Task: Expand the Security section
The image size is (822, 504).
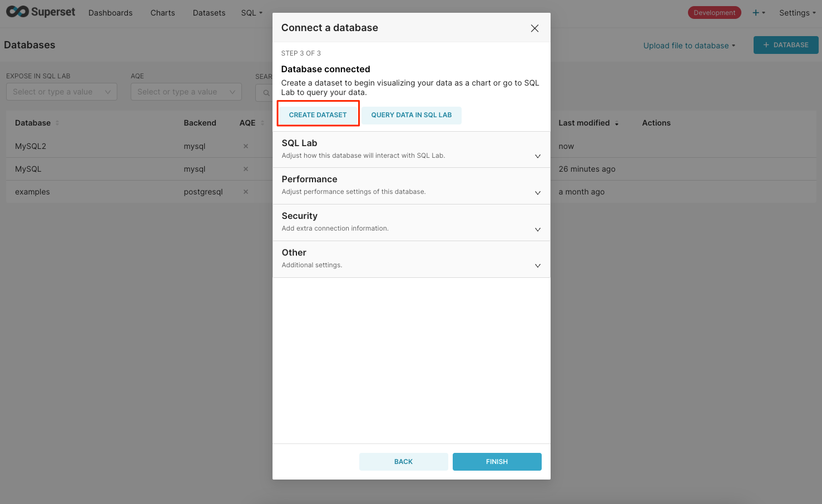Action: click(537, 229)
